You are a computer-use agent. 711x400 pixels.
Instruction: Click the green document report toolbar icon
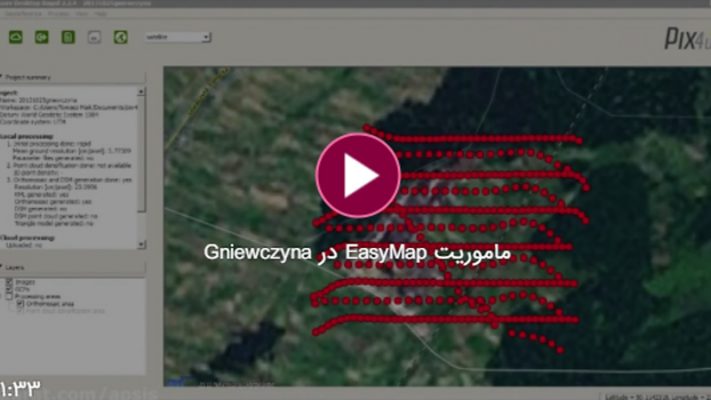pyautogui.click(x=68, y=37)
